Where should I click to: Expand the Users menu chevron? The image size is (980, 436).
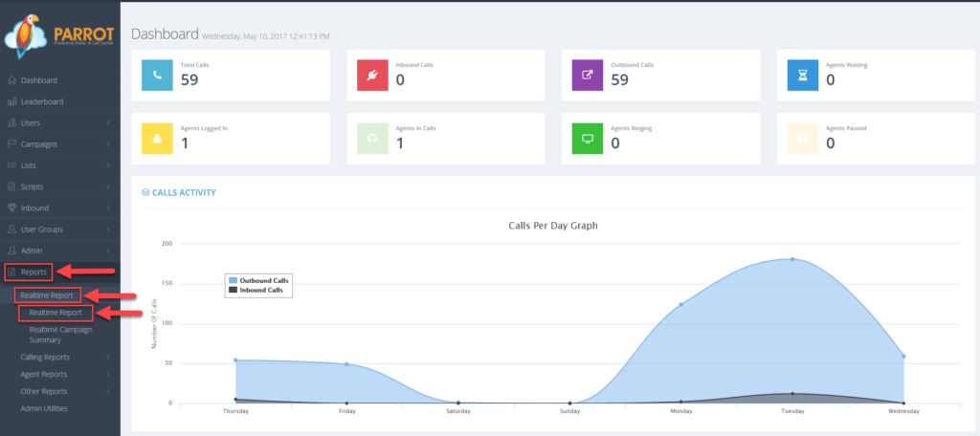tap(108, 123)
